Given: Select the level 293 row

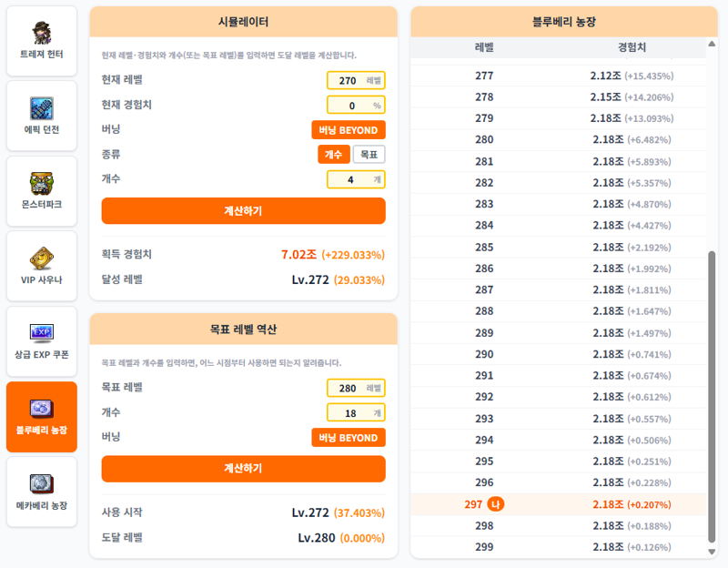Looking at the screenshot, I should coord(558,419).
